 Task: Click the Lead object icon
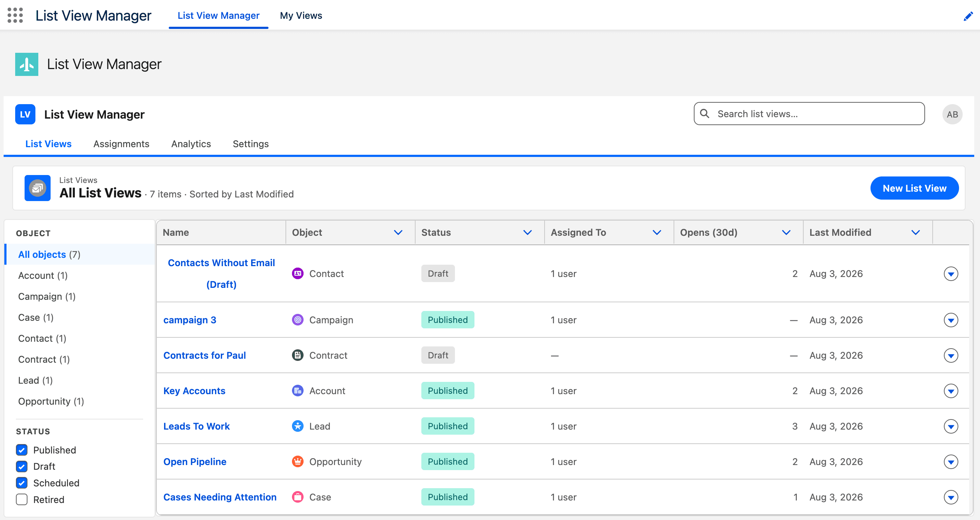(297, 426)
